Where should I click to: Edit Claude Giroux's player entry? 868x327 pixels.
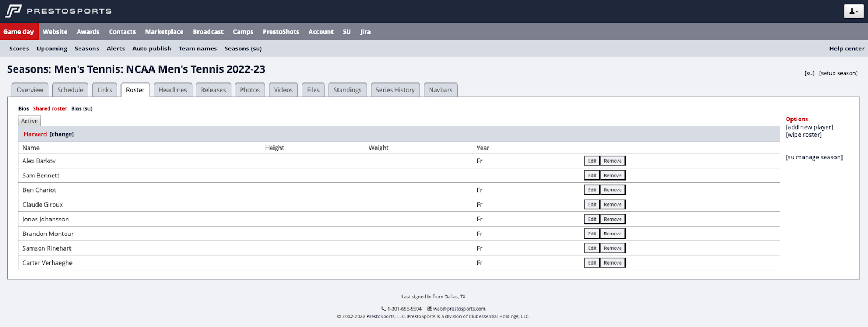592,205
